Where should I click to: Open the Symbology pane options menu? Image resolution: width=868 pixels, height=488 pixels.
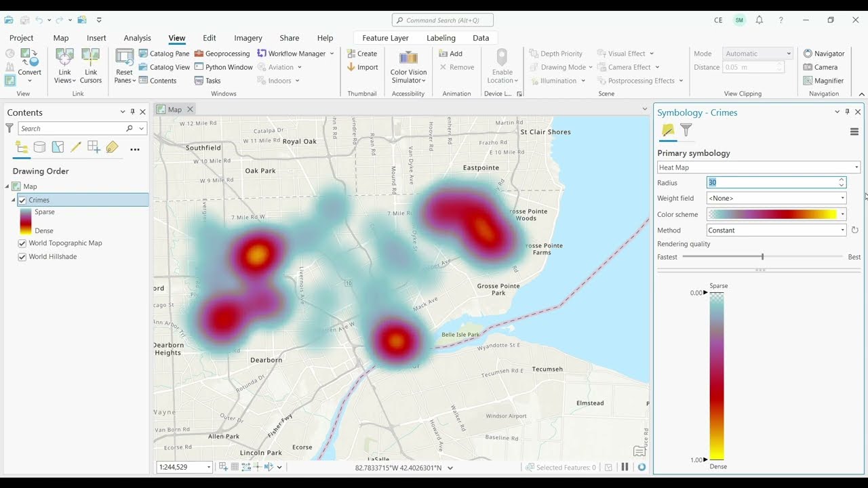[x=854, y=131]
